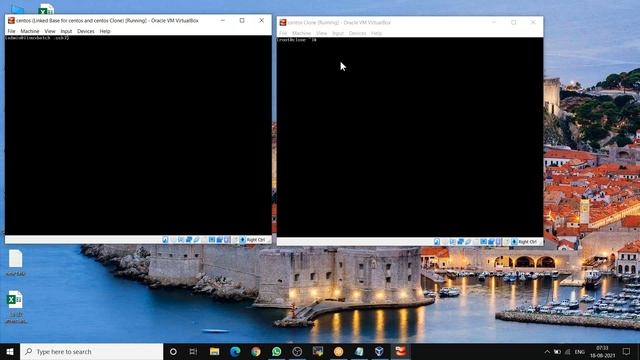640x360 pixels.
Task: Show hidden system tray icons chevron
Action: pyautogui.click(x=547, y=351)
